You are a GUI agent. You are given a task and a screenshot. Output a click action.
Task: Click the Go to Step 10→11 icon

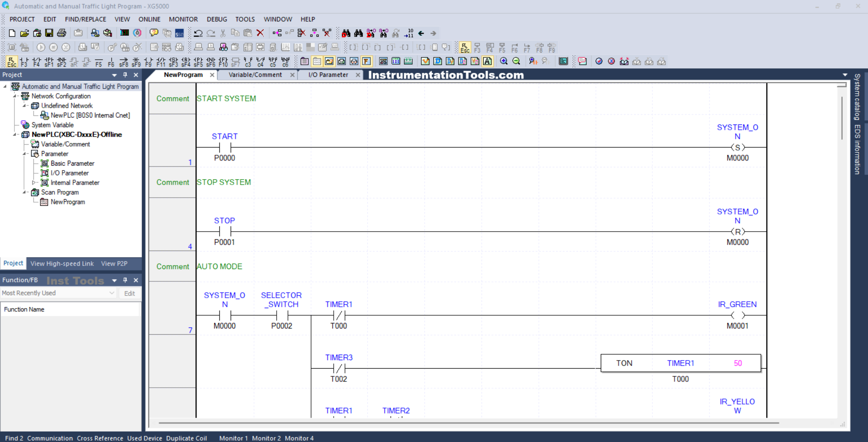pyautogui.click(x=409, y=33)
